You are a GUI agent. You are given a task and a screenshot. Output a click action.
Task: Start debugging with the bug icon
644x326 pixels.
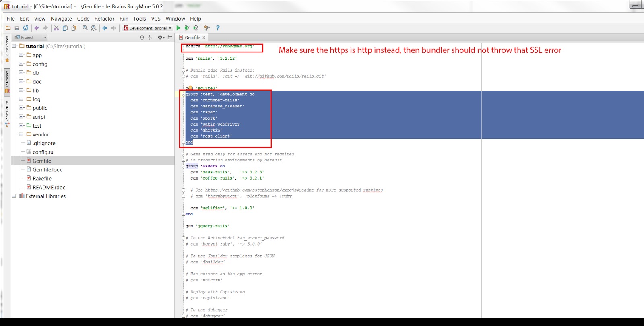click(187, 28)
